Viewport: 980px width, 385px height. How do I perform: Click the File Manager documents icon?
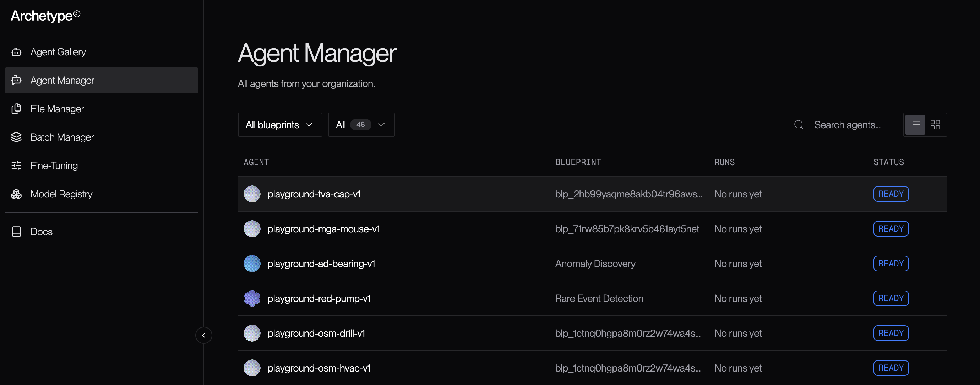[16, 109]
